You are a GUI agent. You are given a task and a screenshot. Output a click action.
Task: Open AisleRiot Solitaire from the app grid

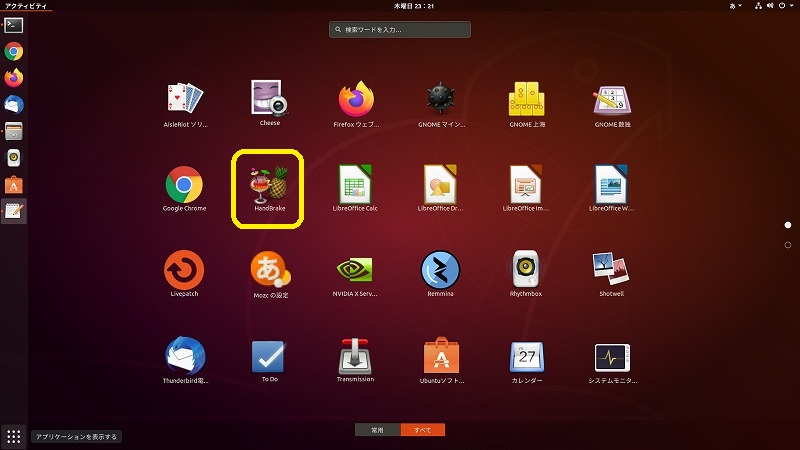tap(185, 105)
